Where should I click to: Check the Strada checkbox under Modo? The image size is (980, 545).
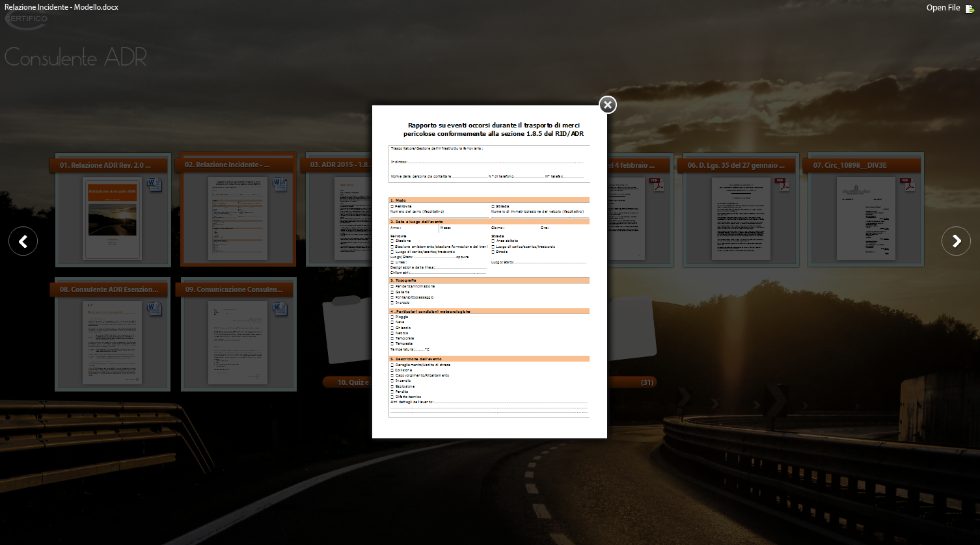click(x=493, y=206)
